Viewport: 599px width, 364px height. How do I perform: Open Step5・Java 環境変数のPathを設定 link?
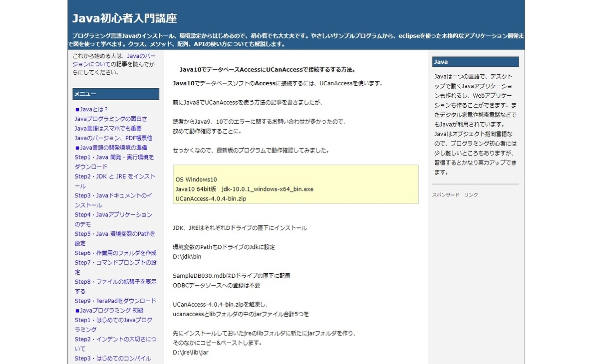115,238
